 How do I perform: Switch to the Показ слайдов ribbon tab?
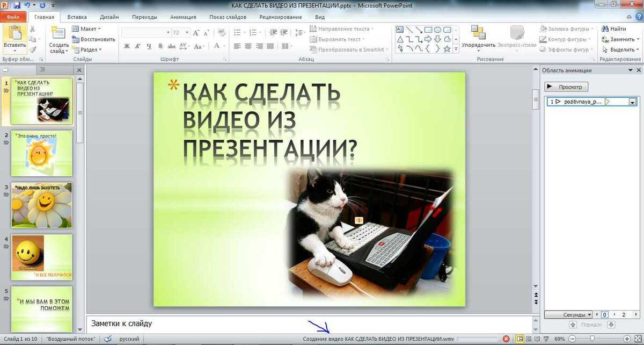click(228, 17)
